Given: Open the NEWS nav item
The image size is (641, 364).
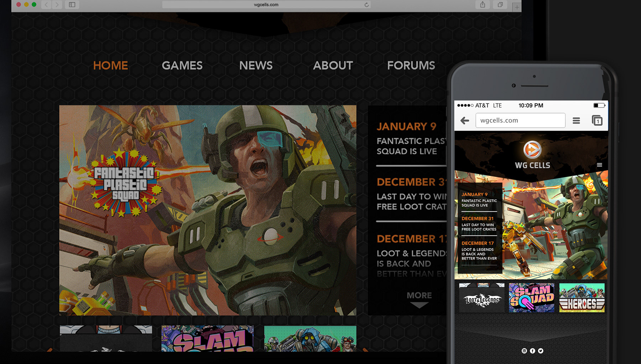Looking at the screenshot, I should (x=256, y=65).
